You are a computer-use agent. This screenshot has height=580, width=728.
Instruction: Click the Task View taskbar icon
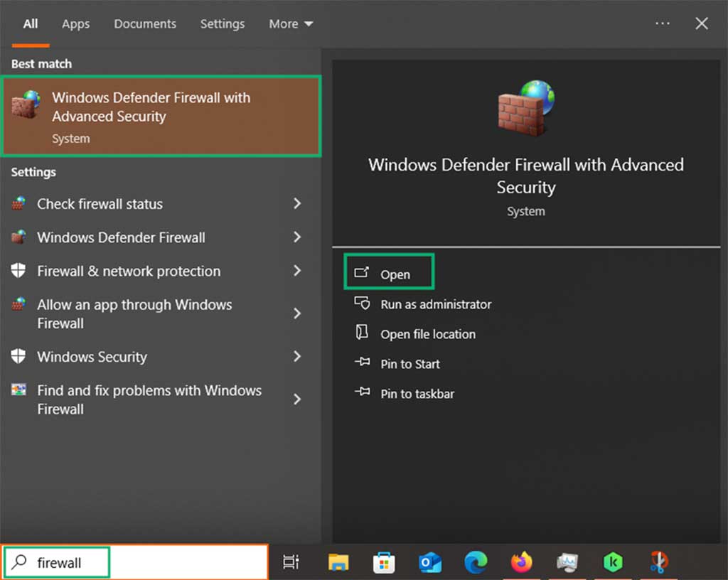click(291, 562)
